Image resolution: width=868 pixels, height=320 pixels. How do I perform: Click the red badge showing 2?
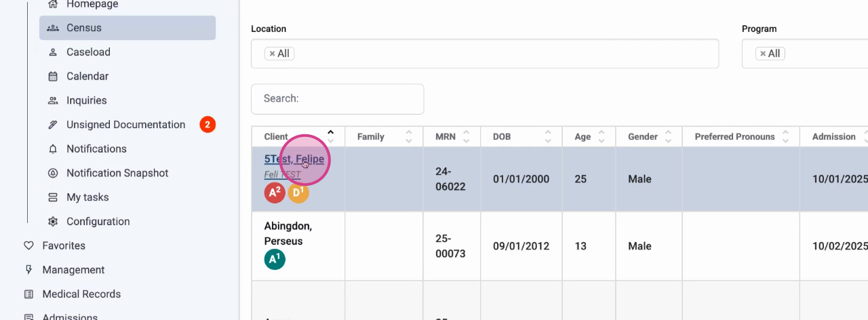(x=208, y=125)
